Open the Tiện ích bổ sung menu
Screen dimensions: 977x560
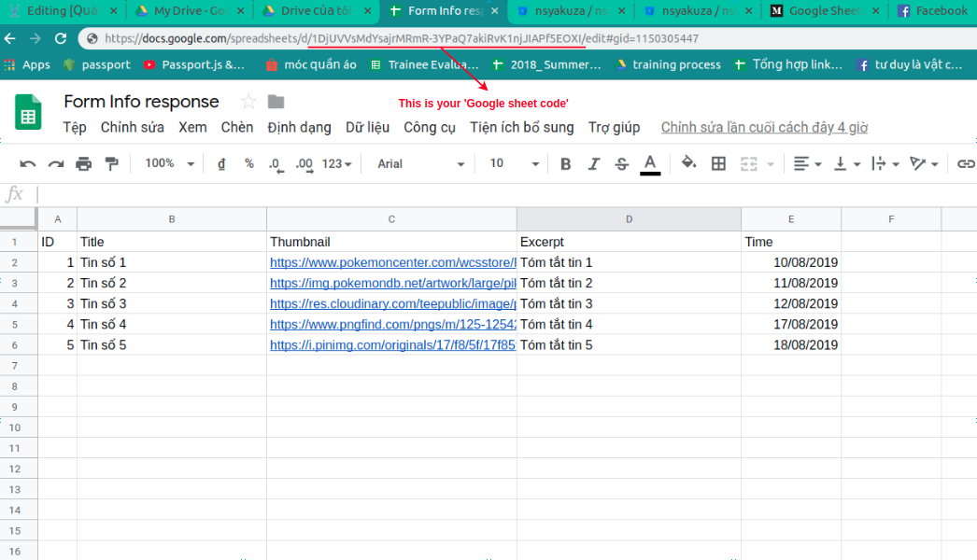521,128
